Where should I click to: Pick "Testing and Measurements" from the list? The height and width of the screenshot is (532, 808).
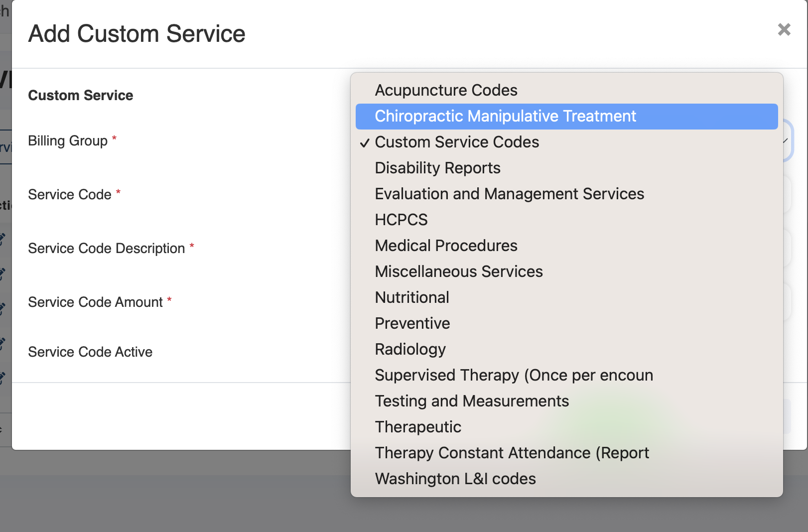(x=472, y=400)
